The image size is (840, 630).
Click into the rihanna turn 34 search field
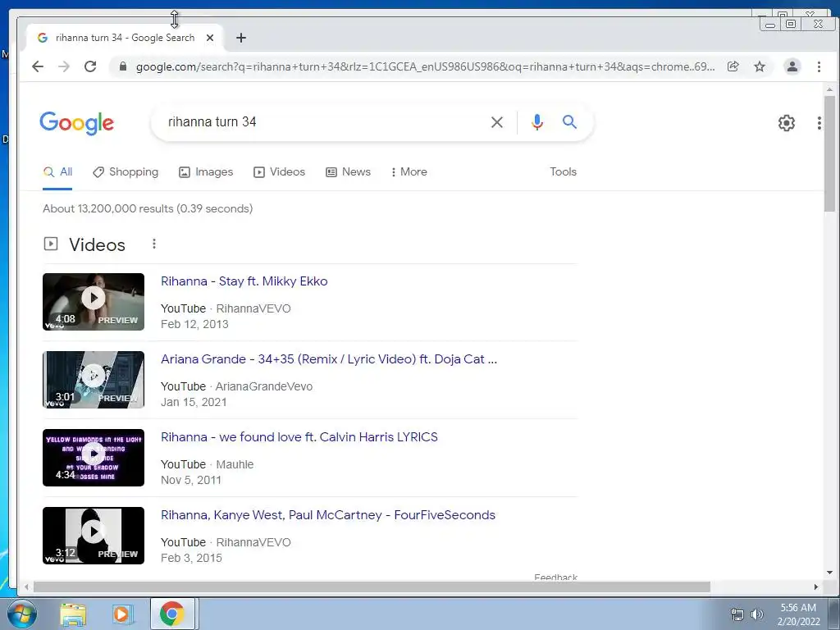pyautogui.click(x=322, y=122)
